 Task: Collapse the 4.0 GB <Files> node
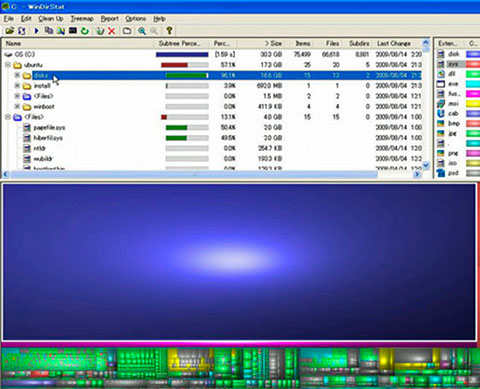point(8,117)
